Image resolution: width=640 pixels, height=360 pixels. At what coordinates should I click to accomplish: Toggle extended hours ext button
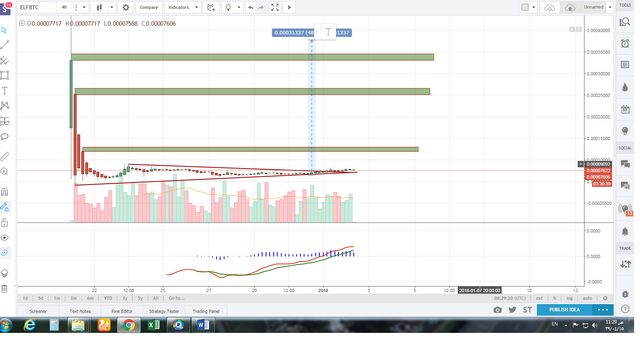539,298
